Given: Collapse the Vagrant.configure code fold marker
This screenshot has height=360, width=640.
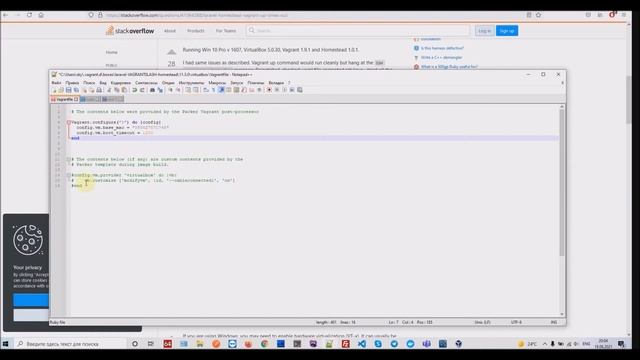Looking at the screenshot, I should click(x=69, y=122).
